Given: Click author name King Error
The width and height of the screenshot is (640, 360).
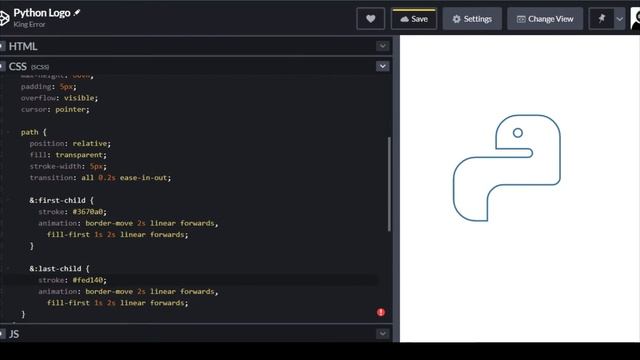Looking at the screenshot, I should click(29, 24).
